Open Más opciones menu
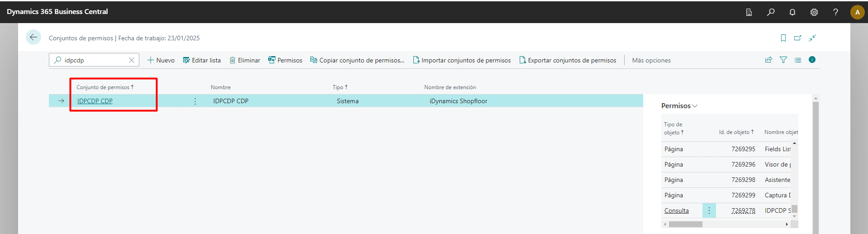The image size is (868, 234). tap(651, 60)
